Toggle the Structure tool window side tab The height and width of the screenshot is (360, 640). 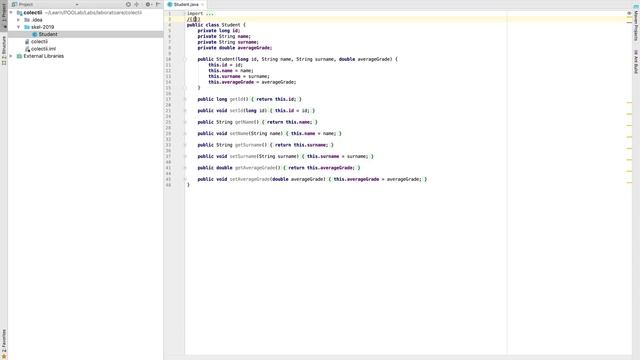click(x=4, y=51)
